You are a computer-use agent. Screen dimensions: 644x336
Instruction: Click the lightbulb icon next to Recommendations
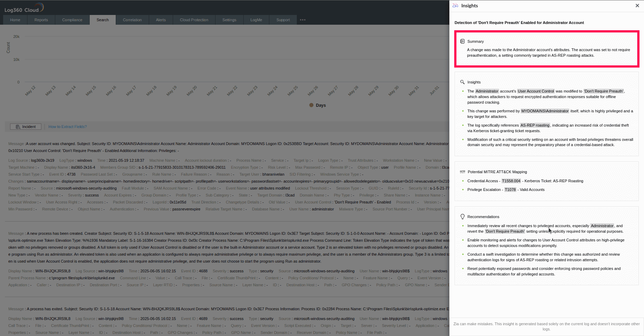(462, 216)
